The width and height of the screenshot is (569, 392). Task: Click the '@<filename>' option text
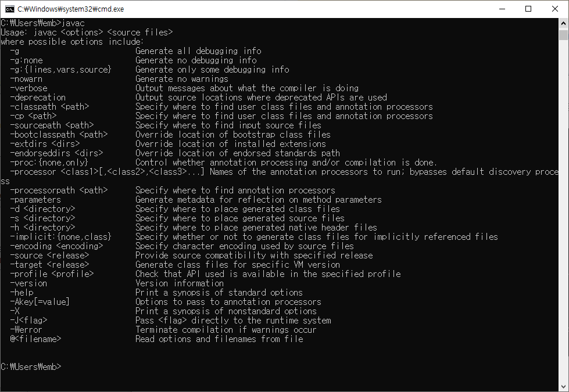(35, 339)
